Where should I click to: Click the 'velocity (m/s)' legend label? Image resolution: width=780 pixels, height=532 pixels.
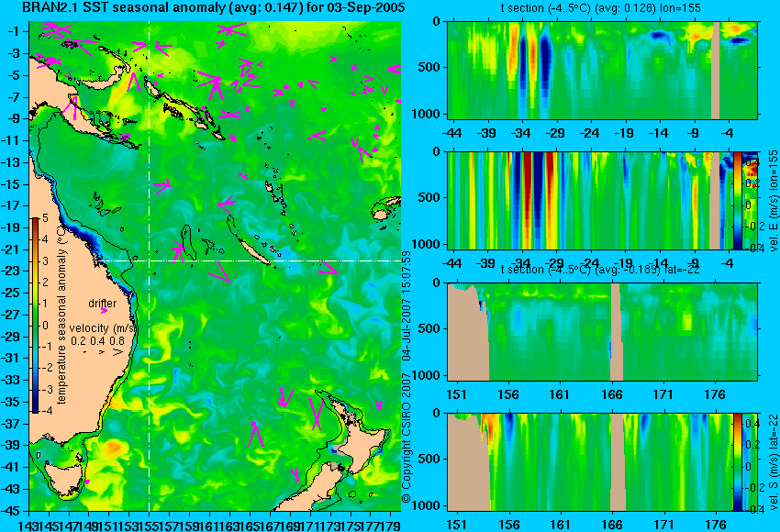click(103, 328)
